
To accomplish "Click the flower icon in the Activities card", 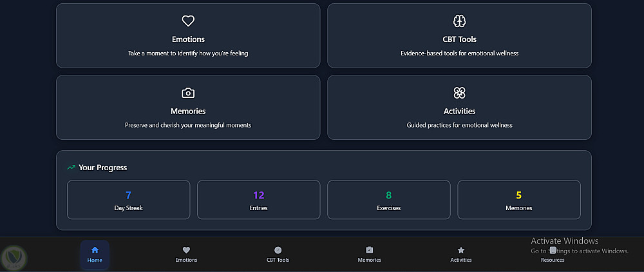I will click(x=459, y=93).
